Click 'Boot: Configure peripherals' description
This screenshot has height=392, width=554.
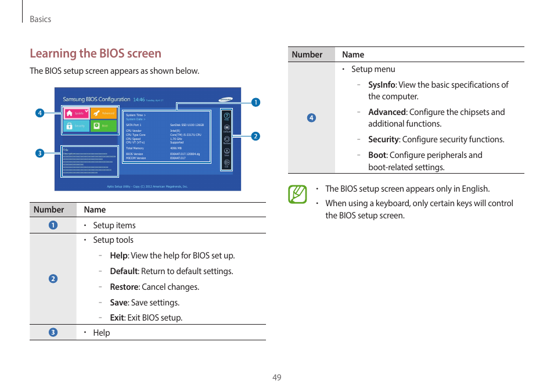425,161
